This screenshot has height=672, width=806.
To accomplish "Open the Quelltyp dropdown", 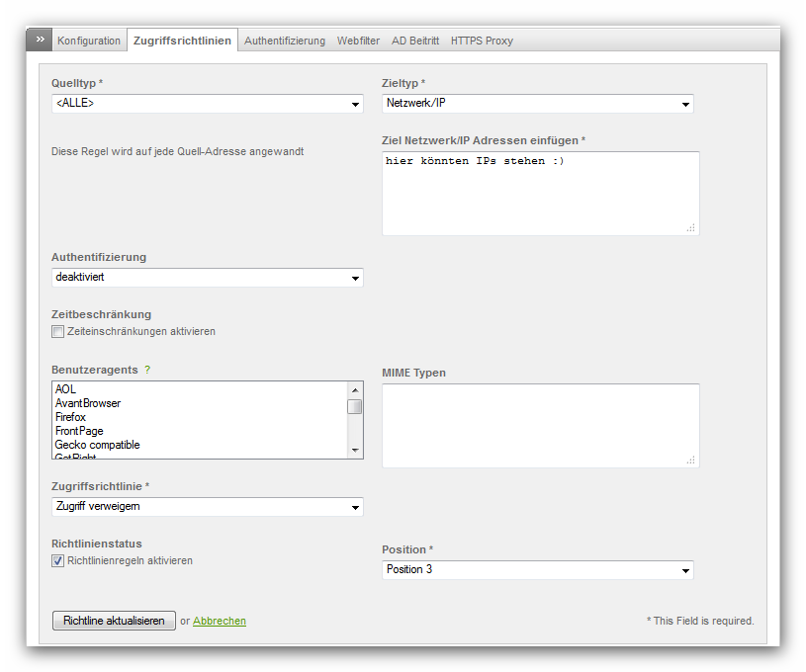I will 207,104.
